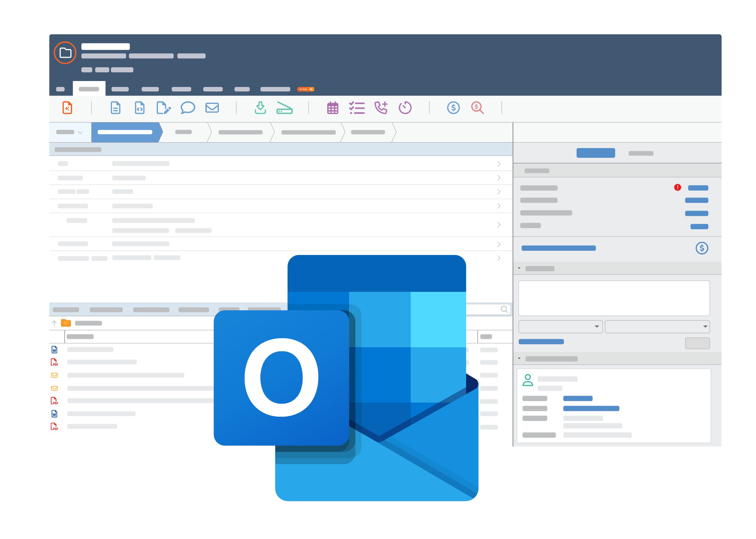Click the red exclamation alert icon
Image resolution: width=756 pixels, height=539 pixels.
pos(677,188)
